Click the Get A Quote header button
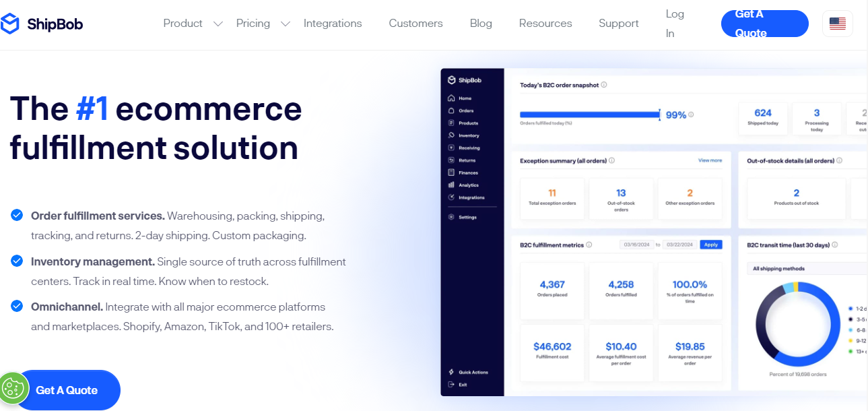868x411 pixels. coord(764,24)
